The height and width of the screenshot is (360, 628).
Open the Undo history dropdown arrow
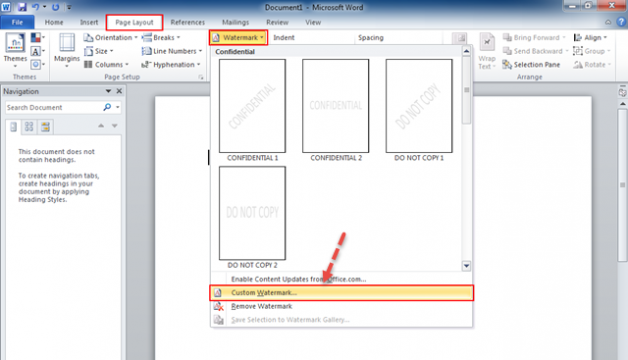pos(44,7)
